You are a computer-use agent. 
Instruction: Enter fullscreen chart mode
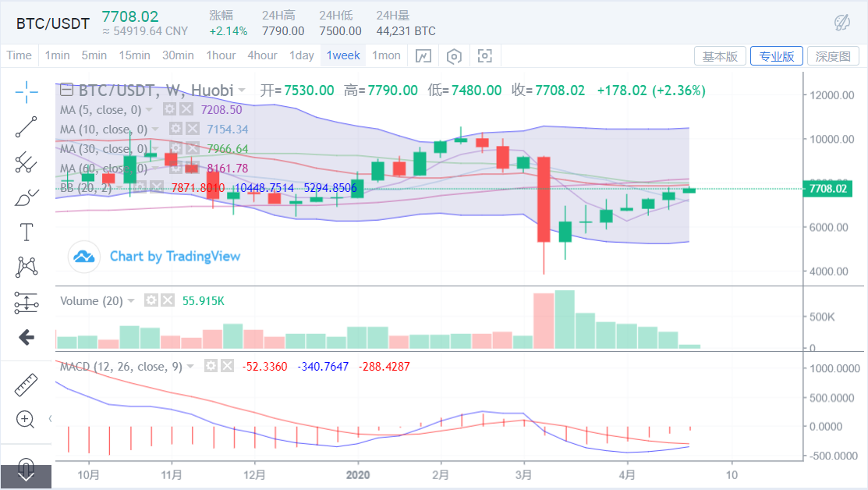(x=485, y=56)
